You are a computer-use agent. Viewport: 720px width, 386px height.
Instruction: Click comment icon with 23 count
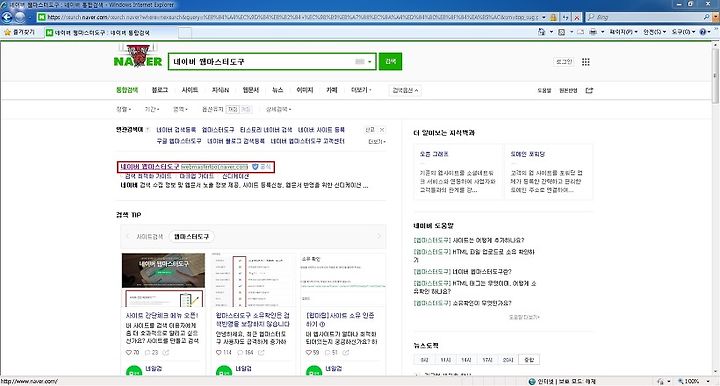click(x=147, y=352)
